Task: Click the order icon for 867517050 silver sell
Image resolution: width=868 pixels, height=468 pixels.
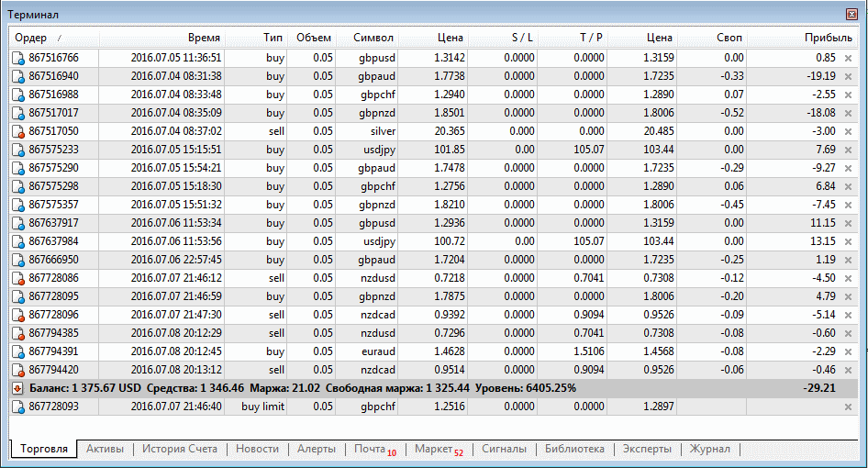Action: (18, 132)
